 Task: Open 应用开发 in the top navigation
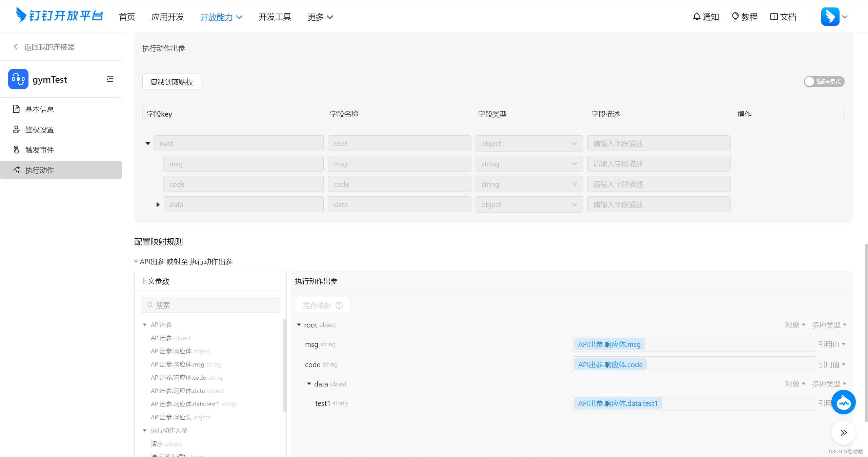(167, 17)
